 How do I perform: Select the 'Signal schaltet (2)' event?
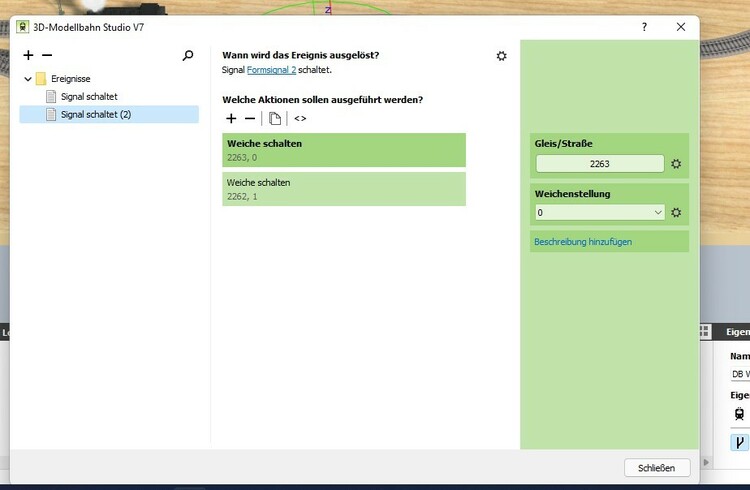109,114
